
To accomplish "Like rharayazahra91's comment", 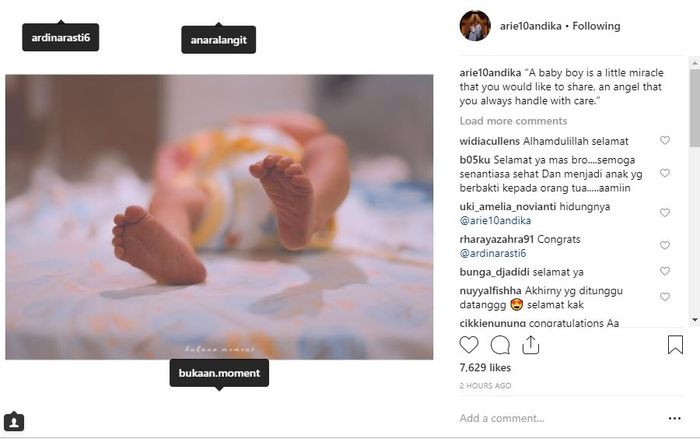I will coord(665,246).
